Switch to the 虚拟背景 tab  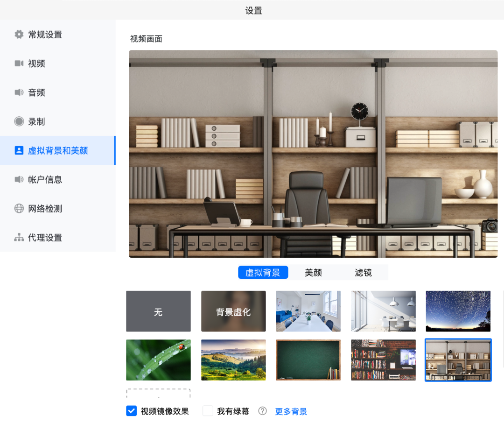pyautogui.click(x=263, y=273)
